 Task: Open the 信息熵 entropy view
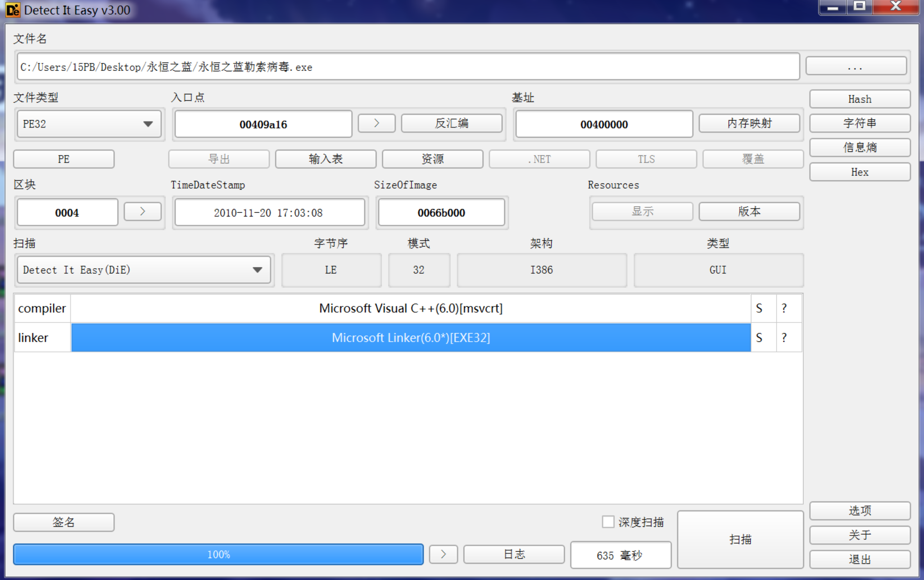pyautogui.click(x=859, y=148)
